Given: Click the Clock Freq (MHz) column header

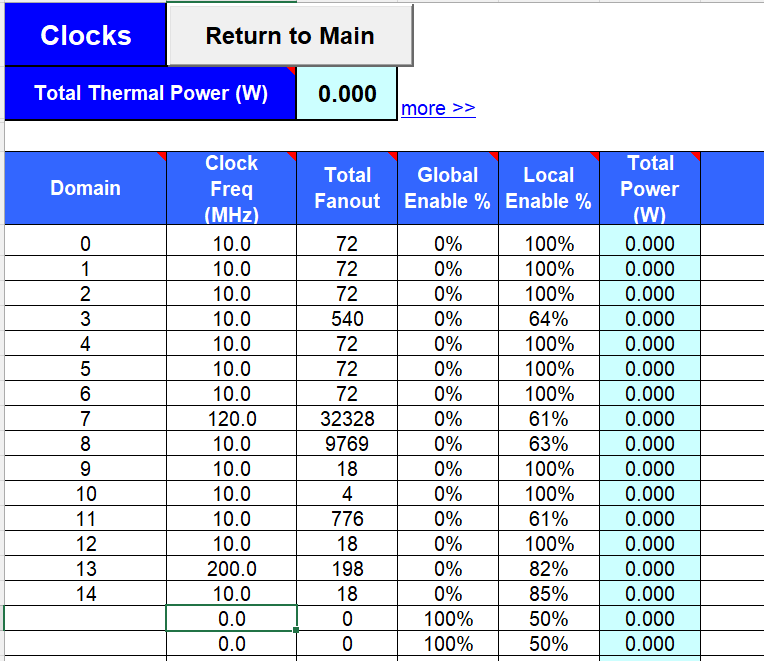Looking at the screenshot, I should 231,188.
